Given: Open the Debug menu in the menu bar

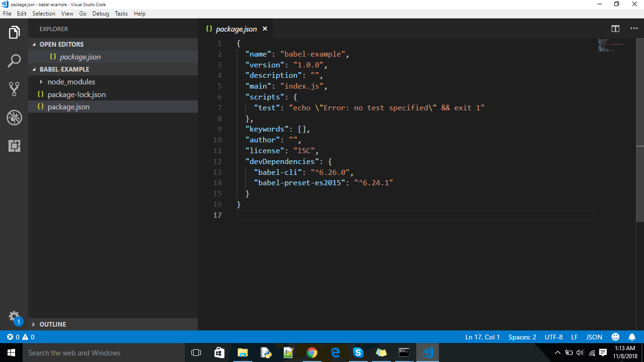Looking at the screenshot, I should [101, 14].
